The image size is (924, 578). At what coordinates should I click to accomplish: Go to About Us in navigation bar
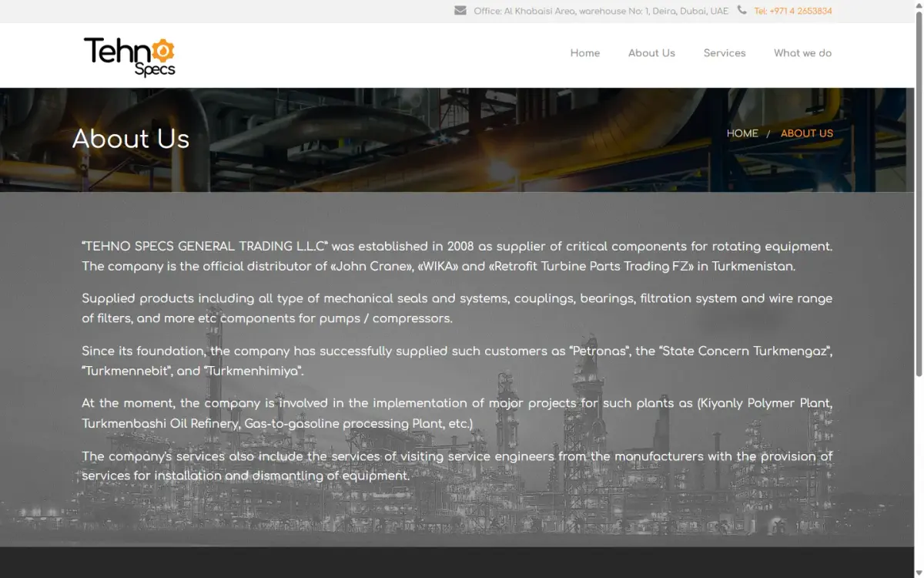coord(651,53)
